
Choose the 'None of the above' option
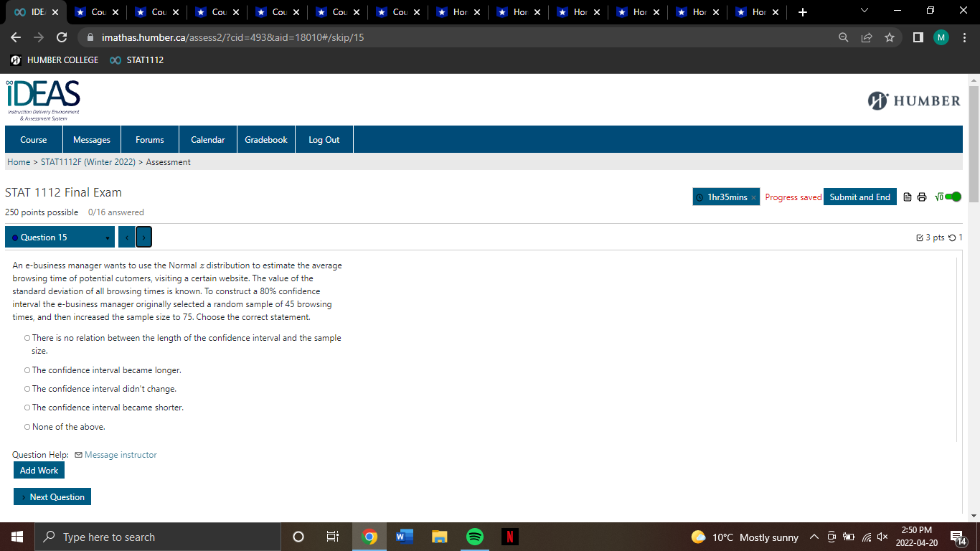[27, 426]
